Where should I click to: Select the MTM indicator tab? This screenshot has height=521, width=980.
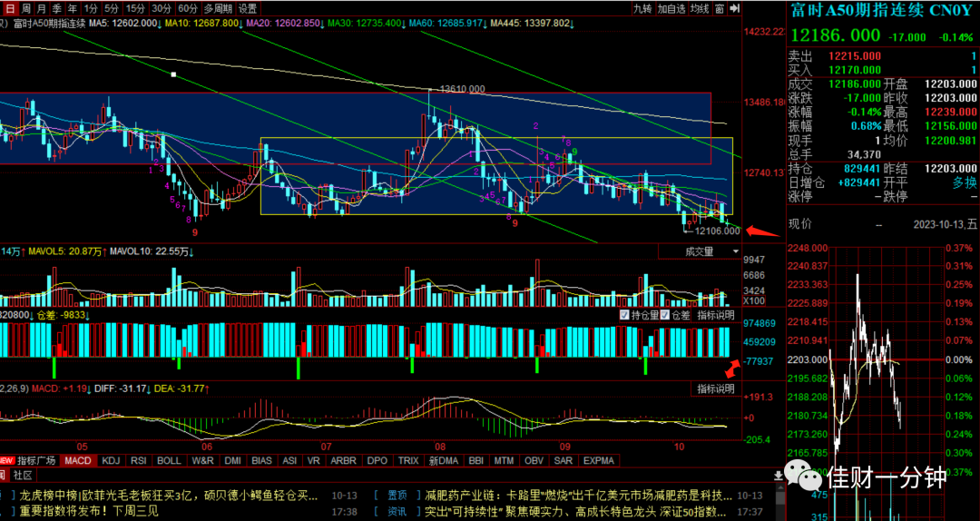click(x=505, y=460)
